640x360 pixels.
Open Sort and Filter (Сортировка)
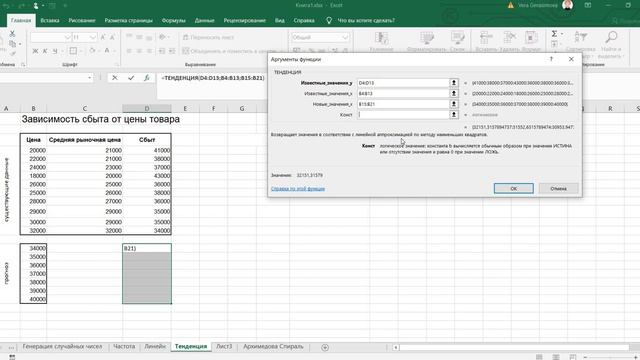tap(580, 42)
